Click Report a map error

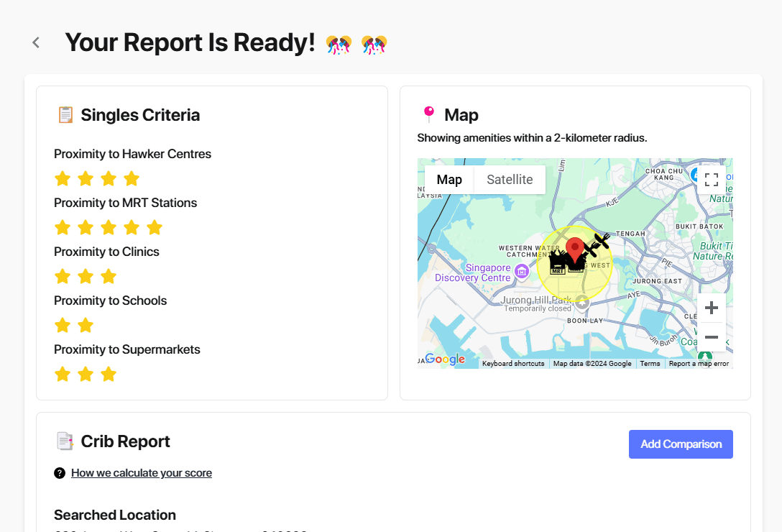pyautogui.click(x=699, y=364)
